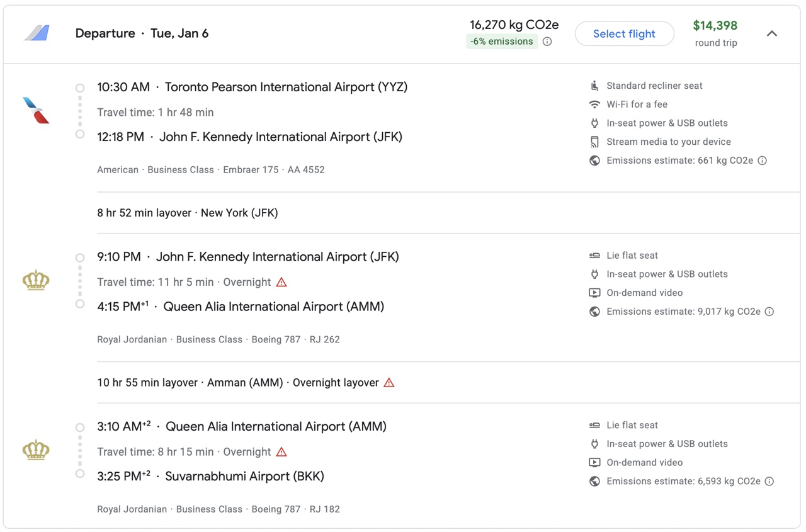Click the Departure Tue, Jan 6 header
The width and height of the screenshot is (806, 532).
[x=142, y=34]
